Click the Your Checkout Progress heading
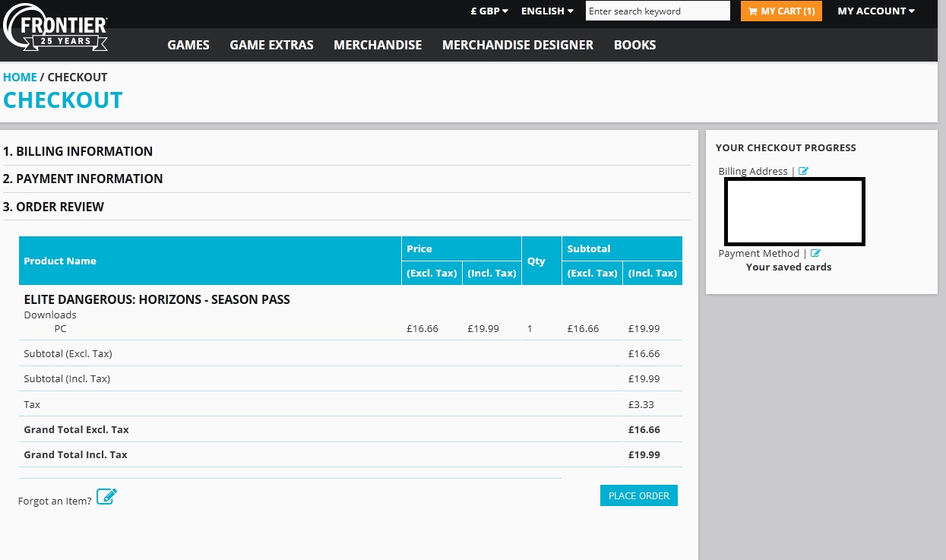This screenshot has width=946, height=560. (786, 147)
